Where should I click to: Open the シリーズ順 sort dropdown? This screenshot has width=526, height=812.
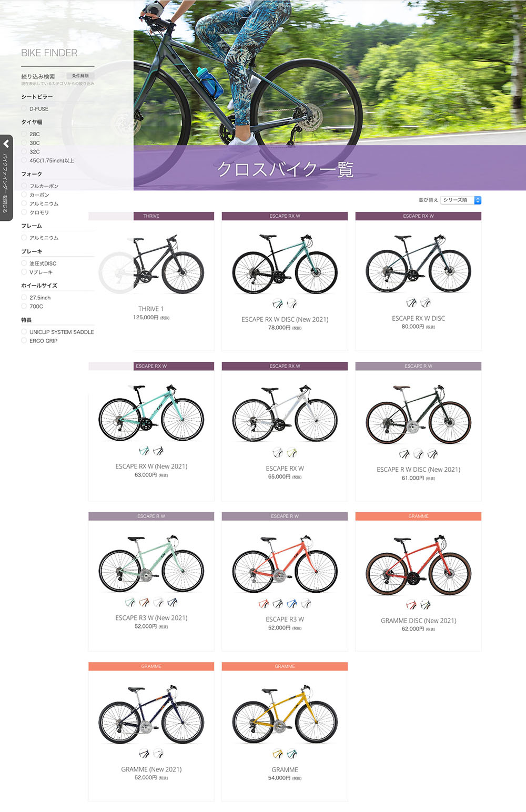(461, 200)
